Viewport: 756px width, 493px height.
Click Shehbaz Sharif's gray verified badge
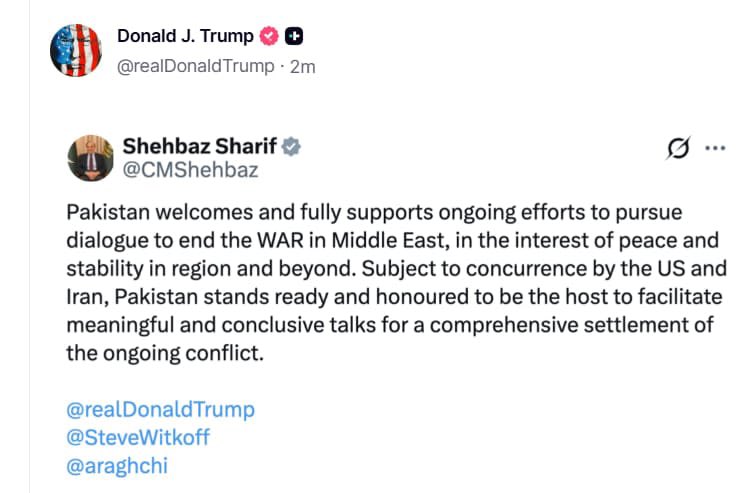tap(291, 147)
